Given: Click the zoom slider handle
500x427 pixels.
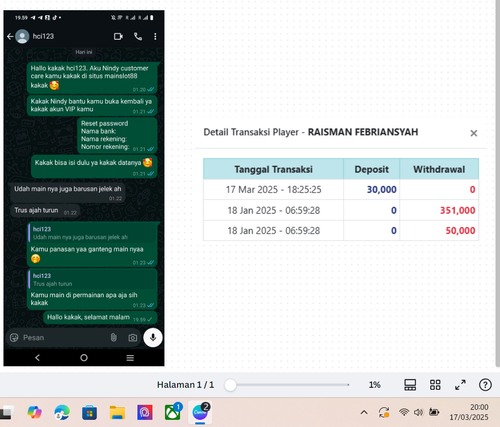Looking at the screenshot, I should click(230, 385).
